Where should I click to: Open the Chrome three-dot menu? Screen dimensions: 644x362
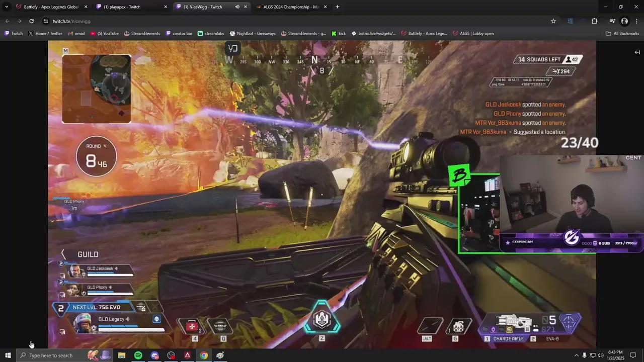[636, 21]
